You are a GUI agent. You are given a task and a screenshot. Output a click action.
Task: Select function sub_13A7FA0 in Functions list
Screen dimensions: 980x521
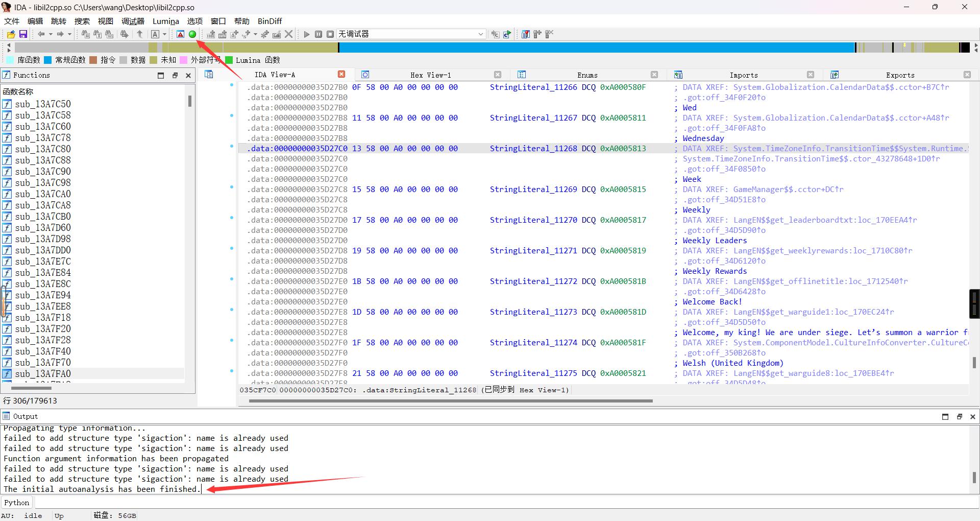[43, 373]
